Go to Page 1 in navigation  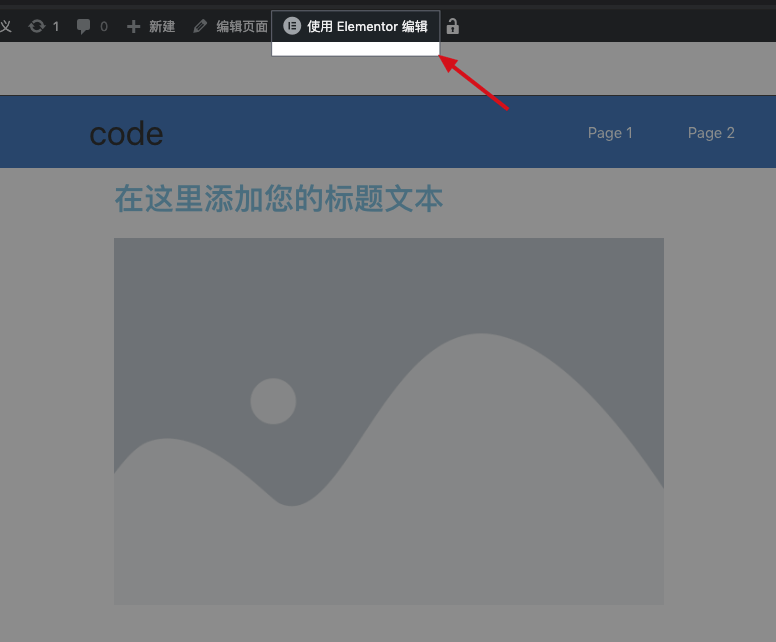click(610, 133)
